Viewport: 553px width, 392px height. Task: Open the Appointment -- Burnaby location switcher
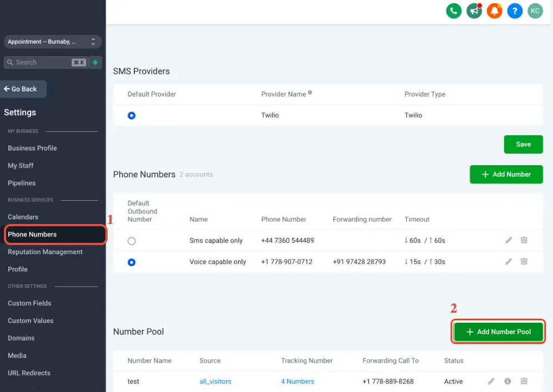53,42
